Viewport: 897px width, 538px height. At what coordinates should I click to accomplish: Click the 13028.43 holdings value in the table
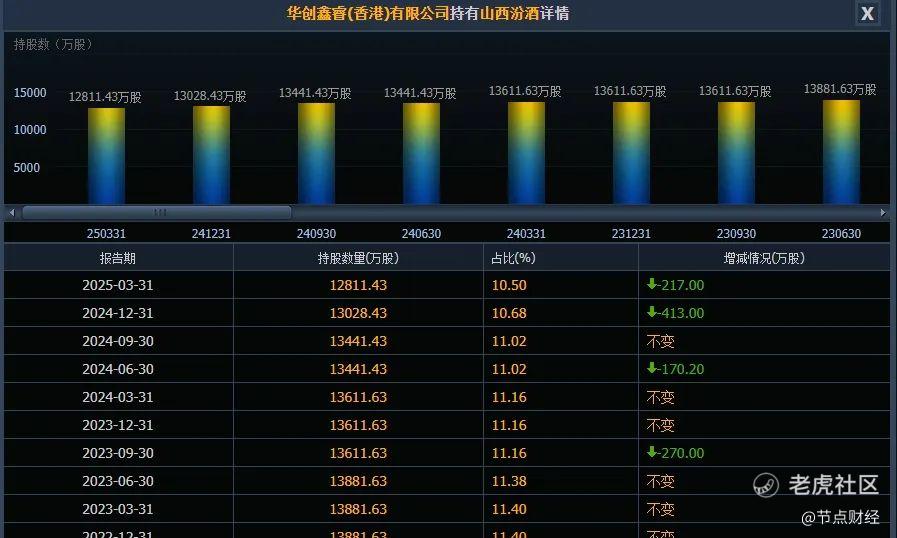[358, 313]
